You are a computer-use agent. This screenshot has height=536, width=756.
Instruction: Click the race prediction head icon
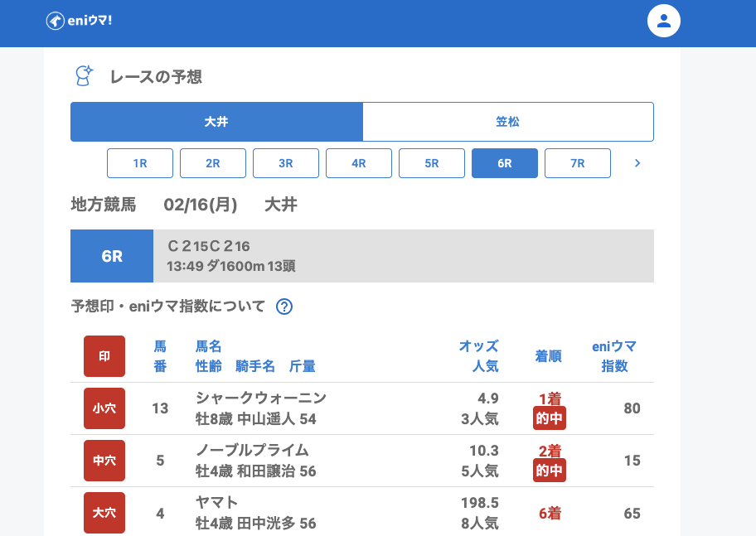click(x=84, y=76)
